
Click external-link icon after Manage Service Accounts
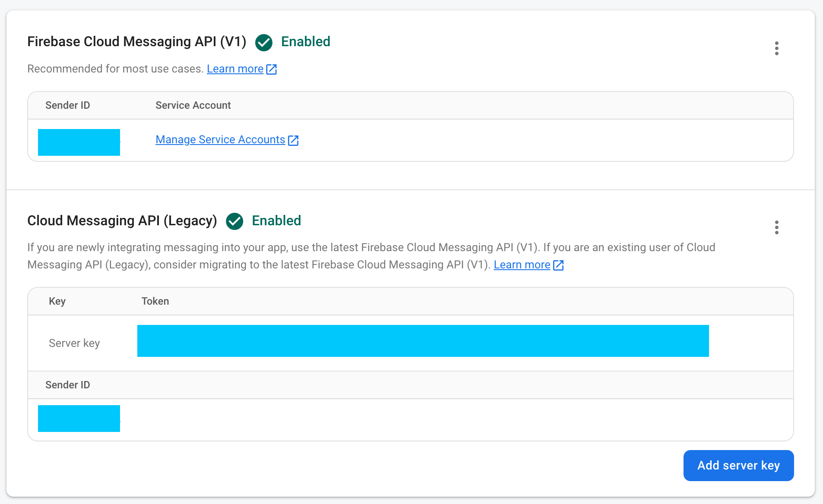pyautogui.click(x=294, y=140)
